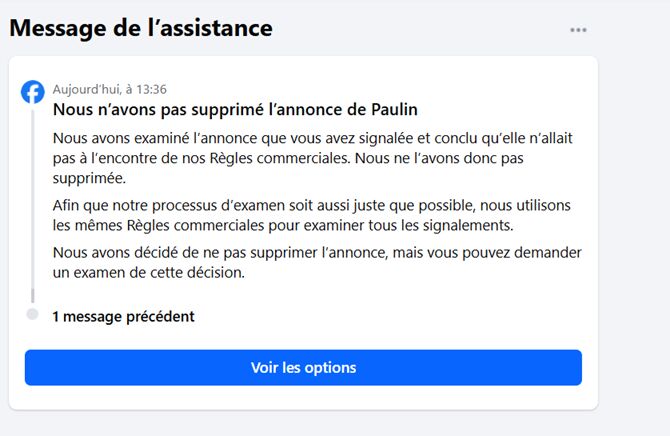The height and width of the screenshot is (436, 670).
Task: Expand the 1 message précédent entry
Action: [x=123, y=316]
